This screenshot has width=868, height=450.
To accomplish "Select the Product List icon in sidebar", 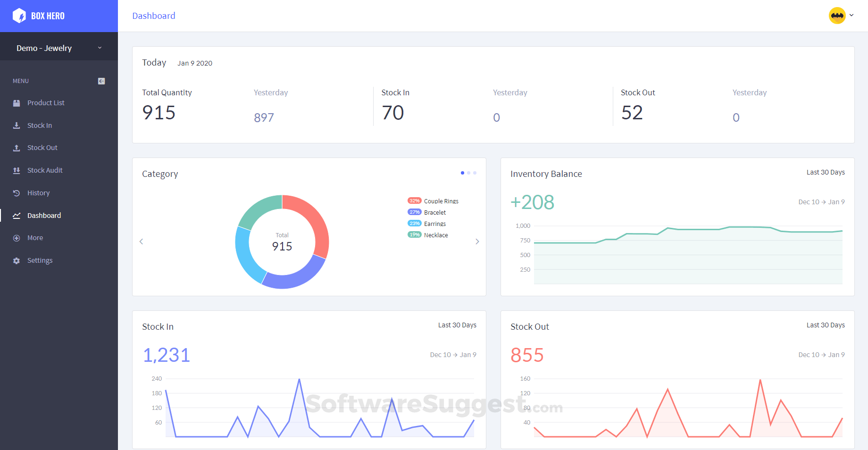I will [x=17, y=102].
